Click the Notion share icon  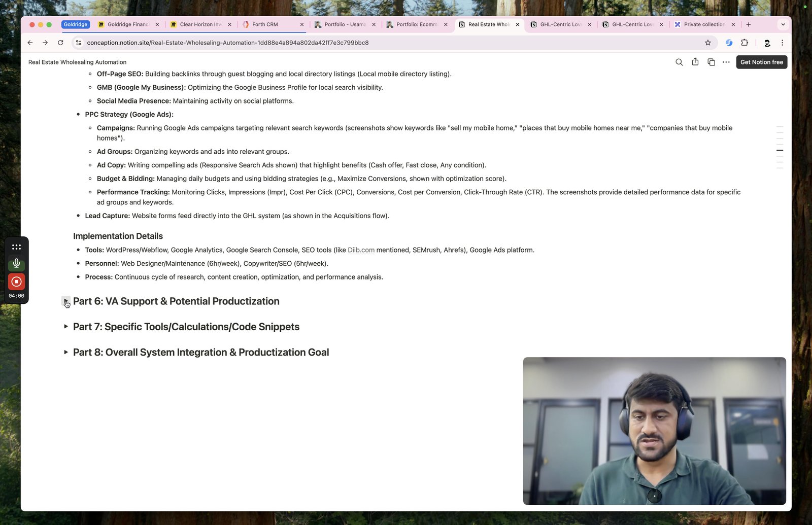click(695, 62)
